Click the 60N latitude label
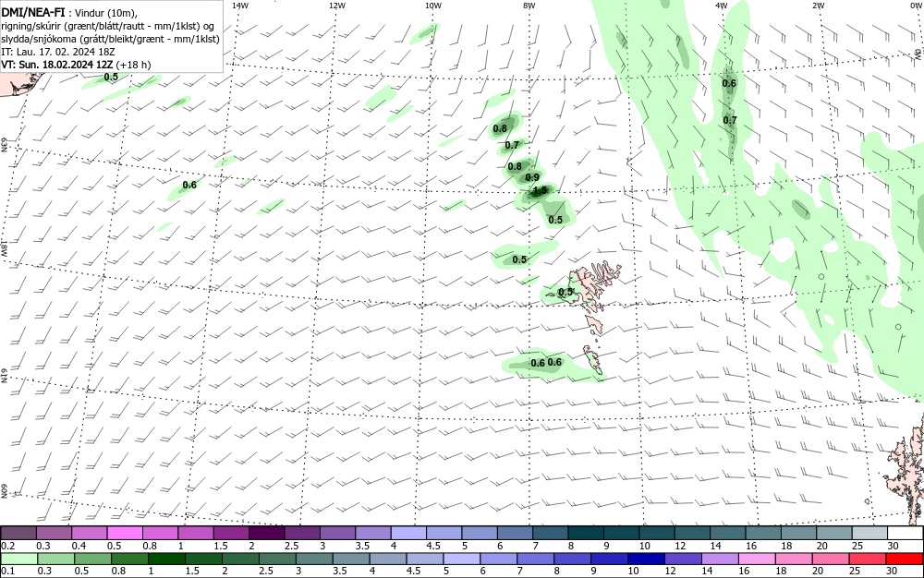Viewport: 924px width, 578px height. [4, 491]
